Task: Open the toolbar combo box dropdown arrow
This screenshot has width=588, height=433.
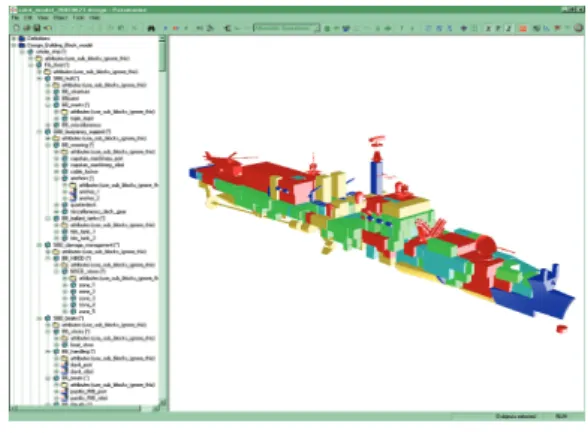Action: [317, 28]
